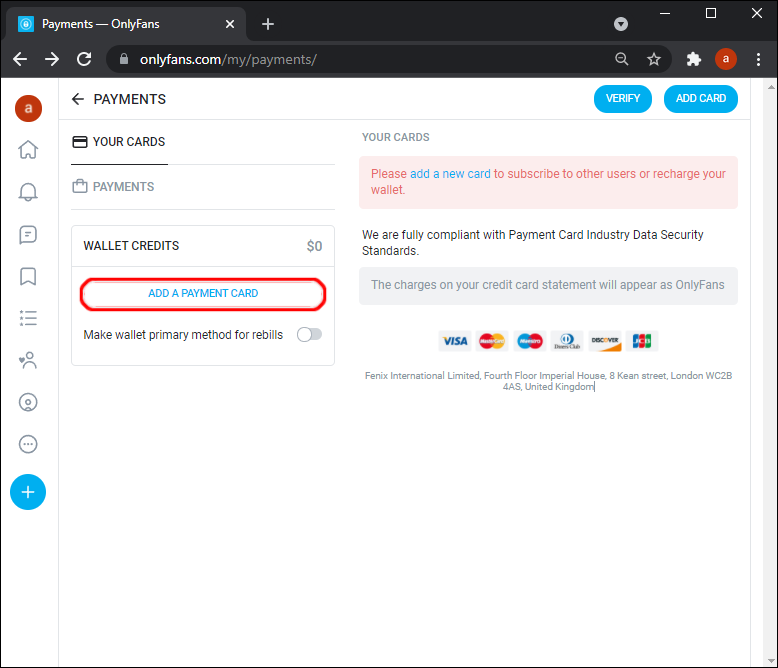Open the Extensions puzzle icon
Image resolution: width=778 pixels, height=668 pixels.
tap(694, 59)
